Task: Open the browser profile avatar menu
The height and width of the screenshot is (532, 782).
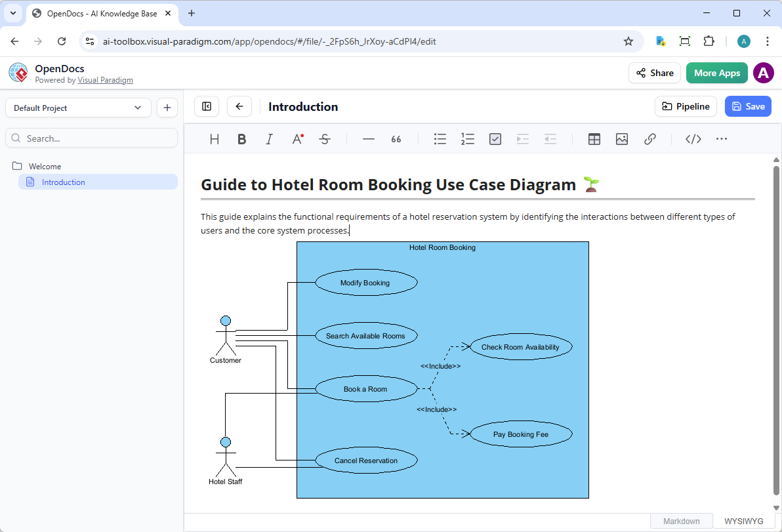Action: 743,41
